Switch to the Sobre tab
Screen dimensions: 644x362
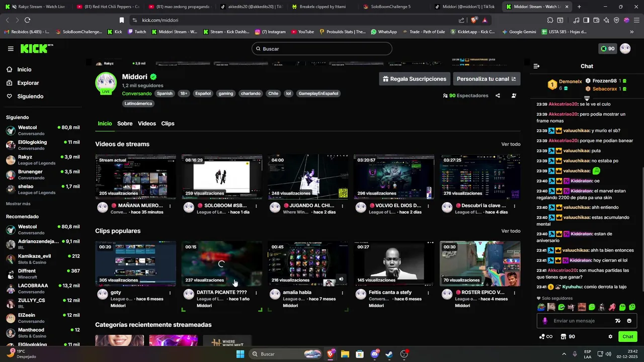pos(125,124)
